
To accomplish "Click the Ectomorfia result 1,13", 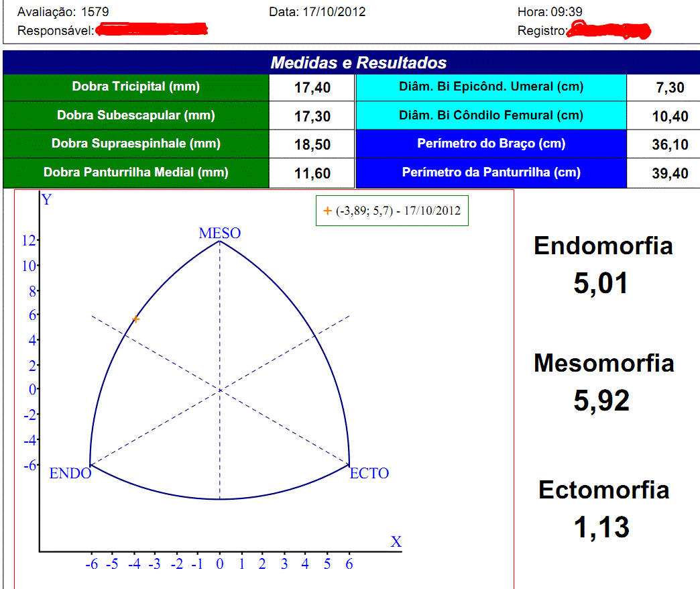I will [x=601, y=527].
